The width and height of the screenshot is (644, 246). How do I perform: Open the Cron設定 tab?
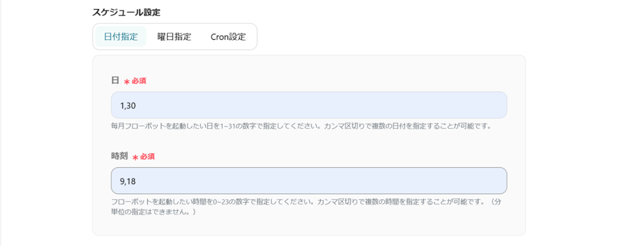pos(228,37)
